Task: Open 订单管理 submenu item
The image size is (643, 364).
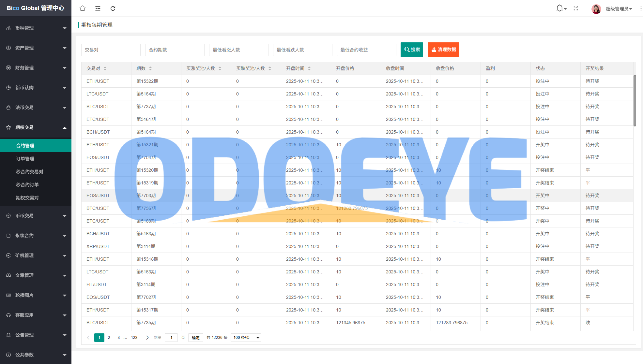Action: point(25,159)
